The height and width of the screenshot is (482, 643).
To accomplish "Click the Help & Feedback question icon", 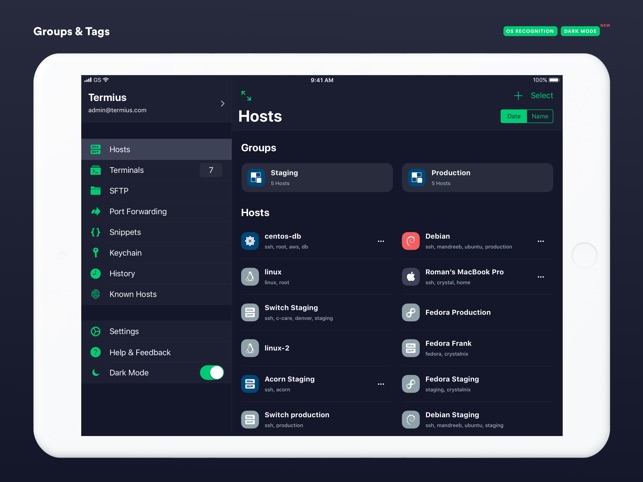I will click(x=96, y=352).
